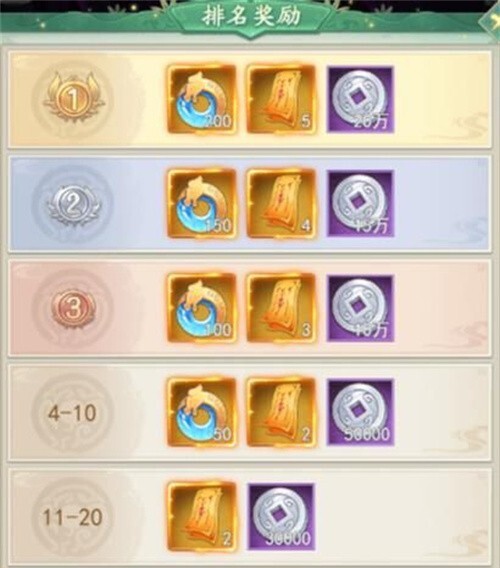The height and width of the screenshot is (568, 500).
Task: Click the bronze third-place medal badge
Action: click(x=74, y=308)
